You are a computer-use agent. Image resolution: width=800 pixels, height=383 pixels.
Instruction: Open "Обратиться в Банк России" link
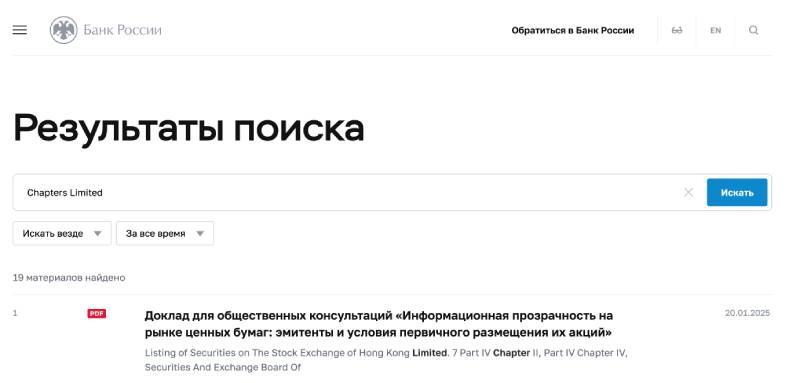coord(572,31)
